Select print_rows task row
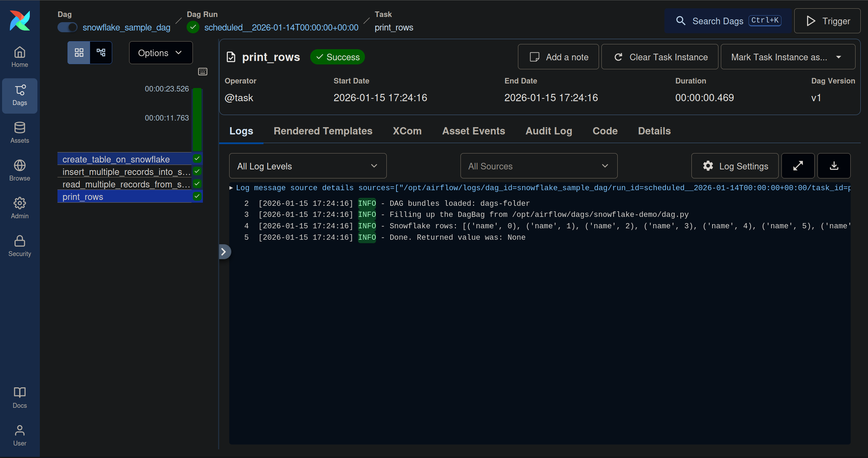Screen dimensions: 868x458 (x=125, y=197)
